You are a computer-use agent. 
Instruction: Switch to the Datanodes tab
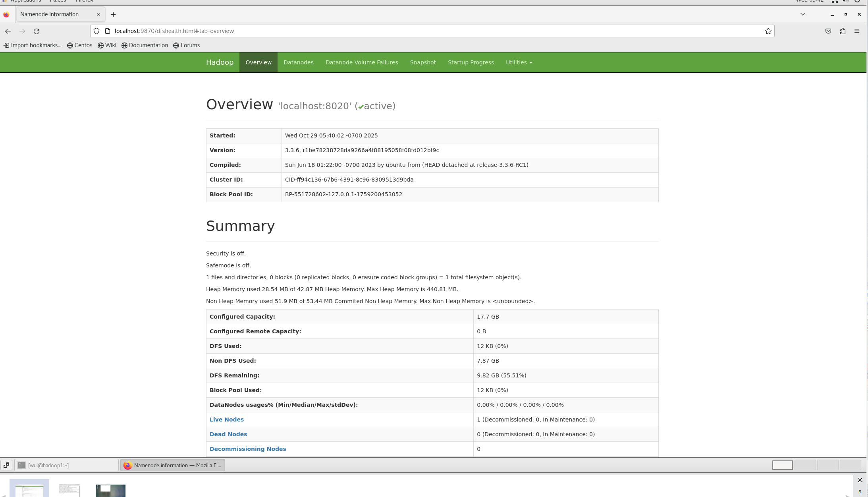pyautogui.click(x=299, y=62)
